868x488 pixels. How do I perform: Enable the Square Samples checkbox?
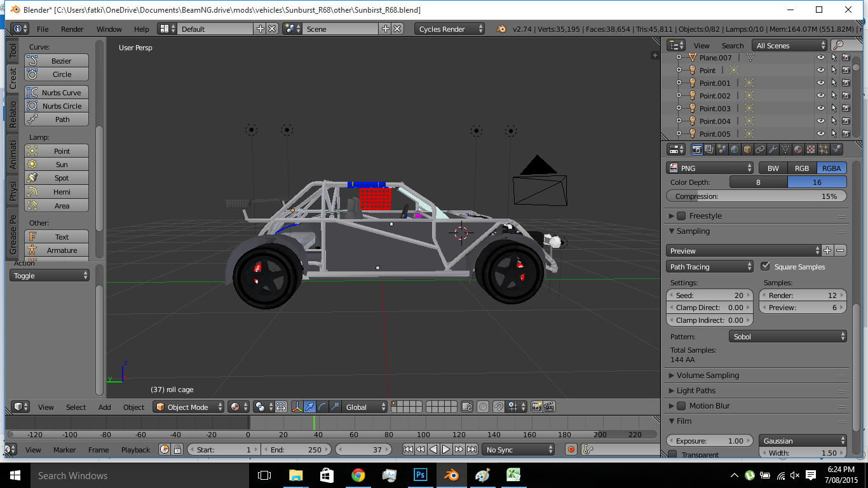tap(765, 267)
